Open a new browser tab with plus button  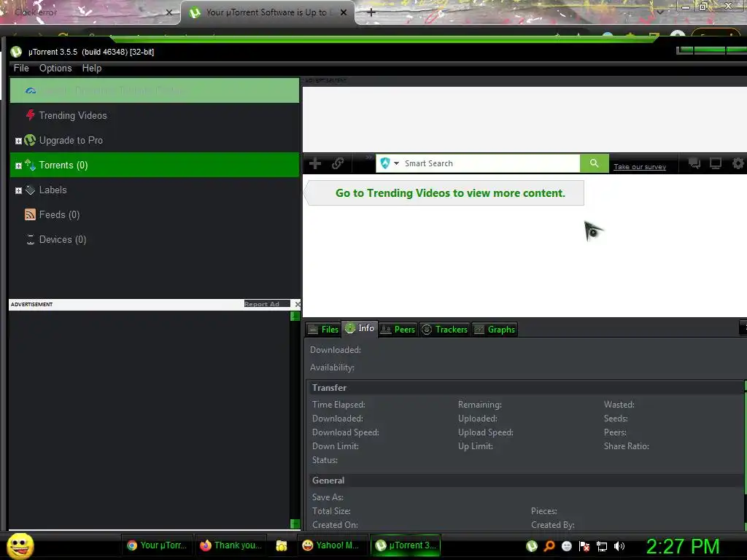click(371, 12)
